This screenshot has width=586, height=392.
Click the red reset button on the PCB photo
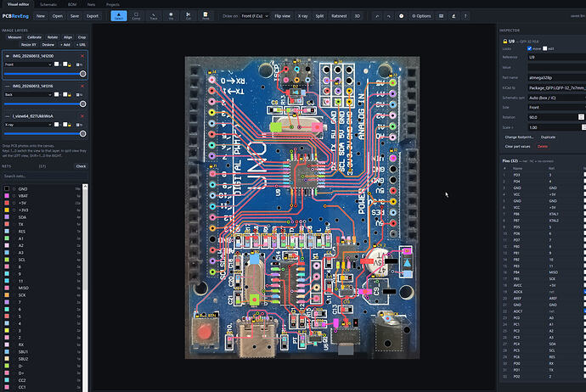(x=204, y=332)
